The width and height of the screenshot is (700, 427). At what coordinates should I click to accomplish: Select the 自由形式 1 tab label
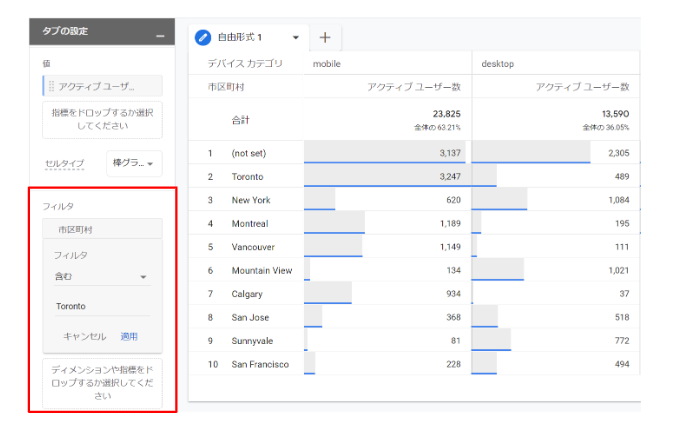(240, 38)
